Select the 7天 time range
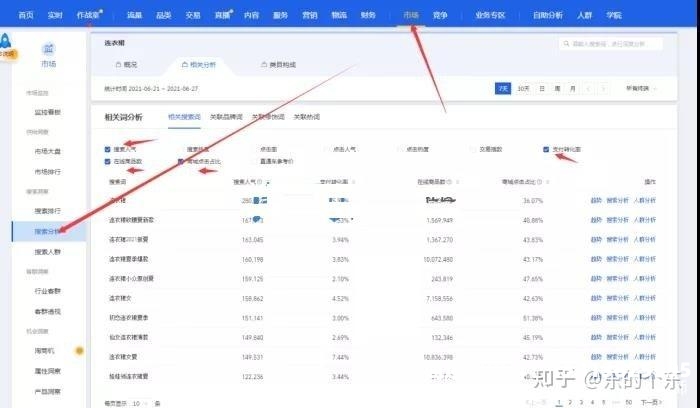700x408 pixels. pos(503,88)
